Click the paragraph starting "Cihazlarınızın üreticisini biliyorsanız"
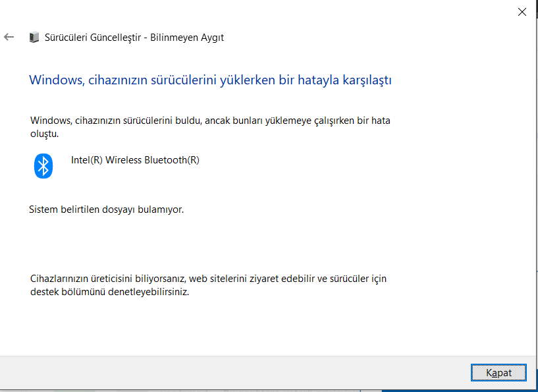The width and height of the screenshot is (538, 392). [x=209, y=285]
